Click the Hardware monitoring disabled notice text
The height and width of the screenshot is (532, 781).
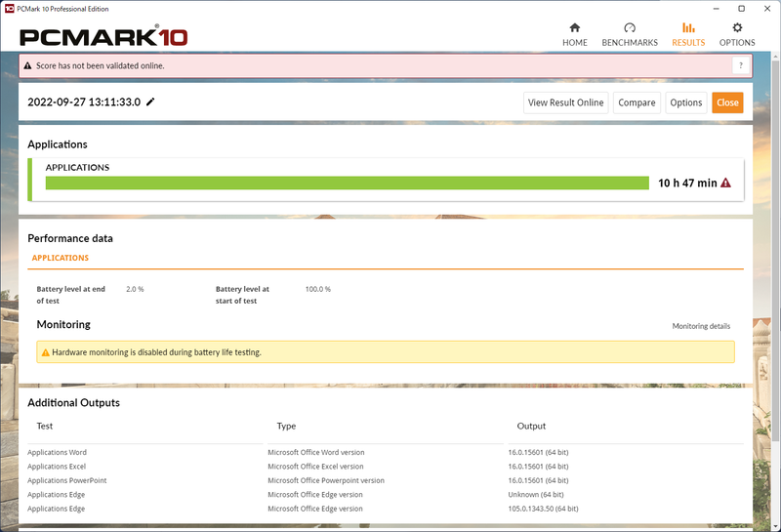tap(156, 352)
